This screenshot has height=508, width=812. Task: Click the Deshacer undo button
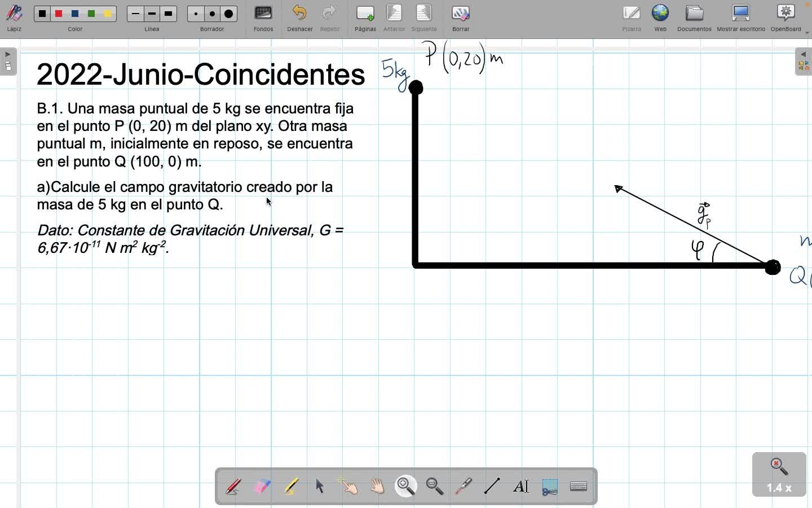coord(300,18)
